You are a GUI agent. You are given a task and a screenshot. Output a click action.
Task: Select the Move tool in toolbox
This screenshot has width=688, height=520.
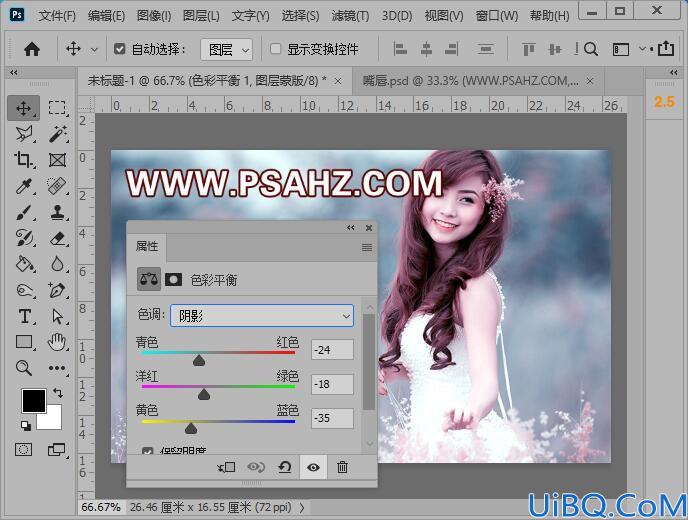coord(23,108)
